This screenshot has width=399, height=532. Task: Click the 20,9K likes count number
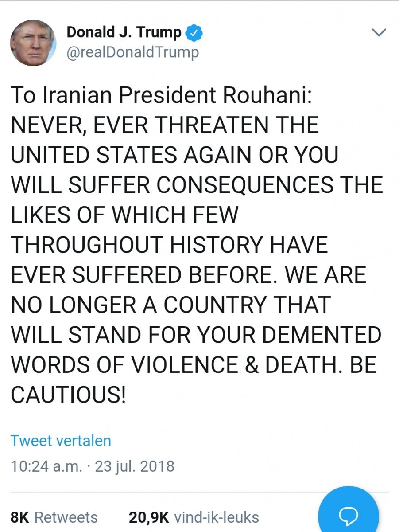coord(149,517)
